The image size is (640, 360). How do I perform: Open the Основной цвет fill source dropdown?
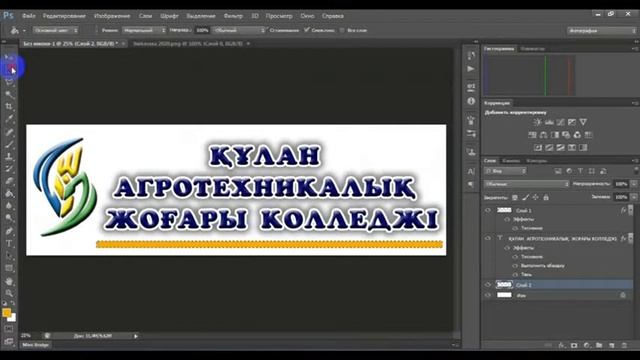[x=56, y=30]
